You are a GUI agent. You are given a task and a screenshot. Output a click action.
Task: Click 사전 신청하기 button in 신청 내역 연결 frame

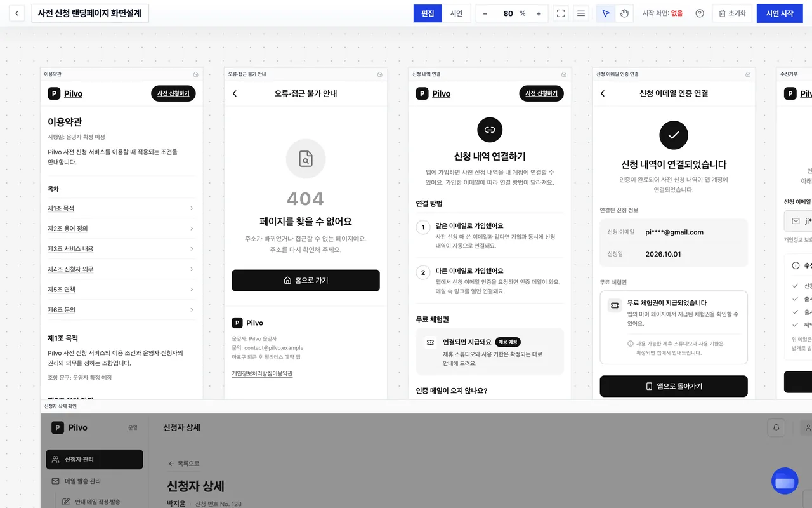click(541, 93)
